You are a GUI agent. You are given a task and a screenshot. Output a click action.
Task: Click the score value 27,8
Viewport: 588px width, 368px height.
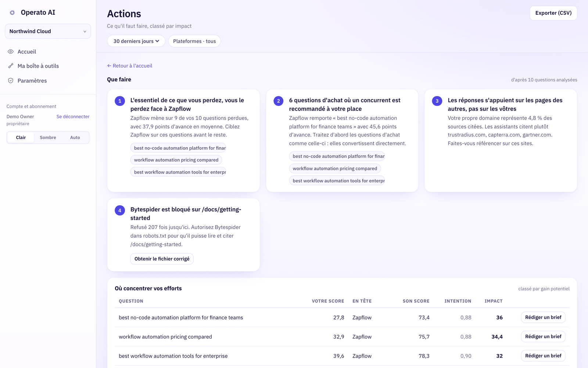tap(339, 318)
